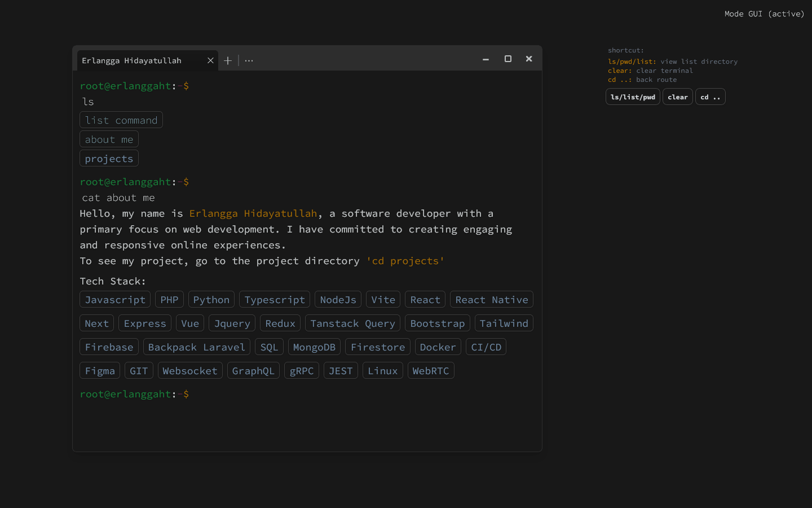Click the clear shortcut button
Screen dimensions: 812x508
coord(678,97)
